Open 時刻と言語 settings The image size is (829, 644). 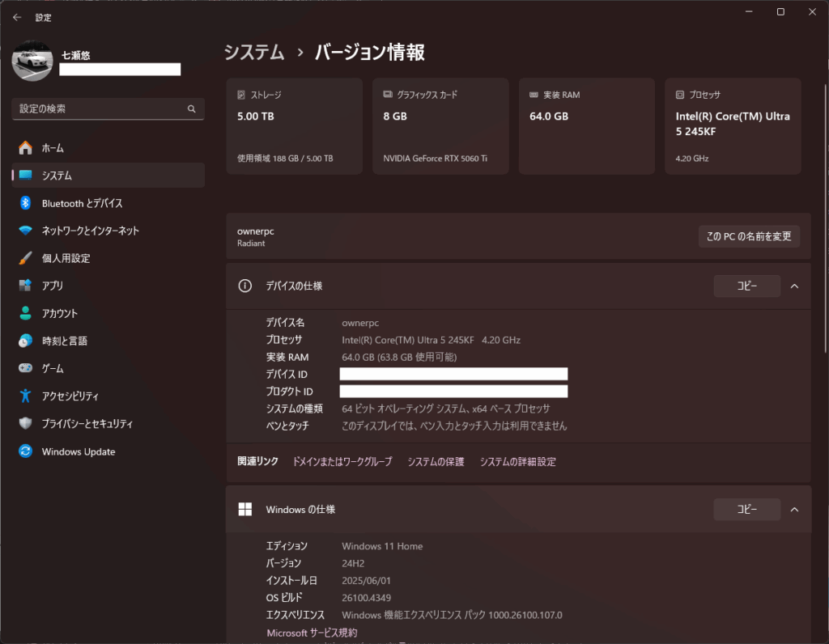point(108,341)
